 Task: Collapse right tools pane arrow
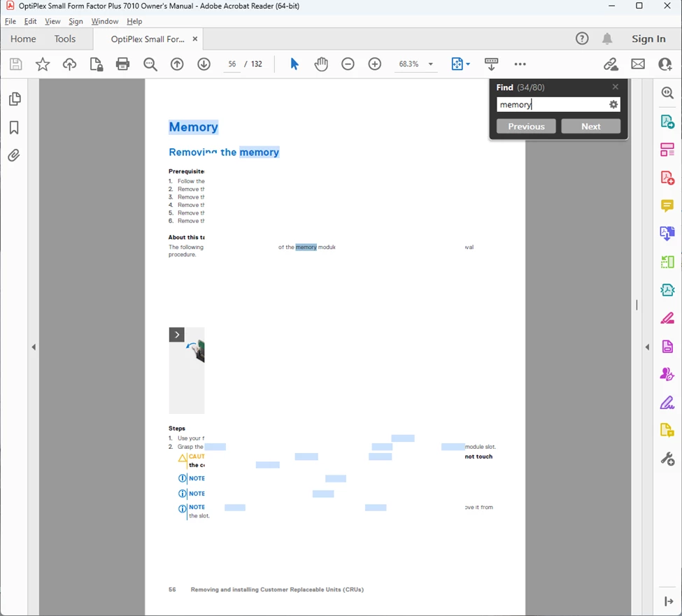tap(647, 347)
